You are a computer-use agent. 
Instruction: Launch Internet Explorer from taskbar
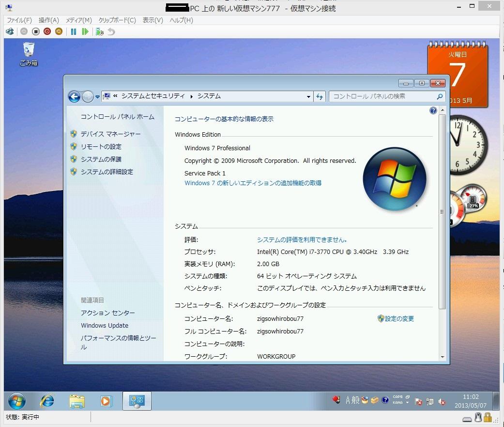[47, 401]
